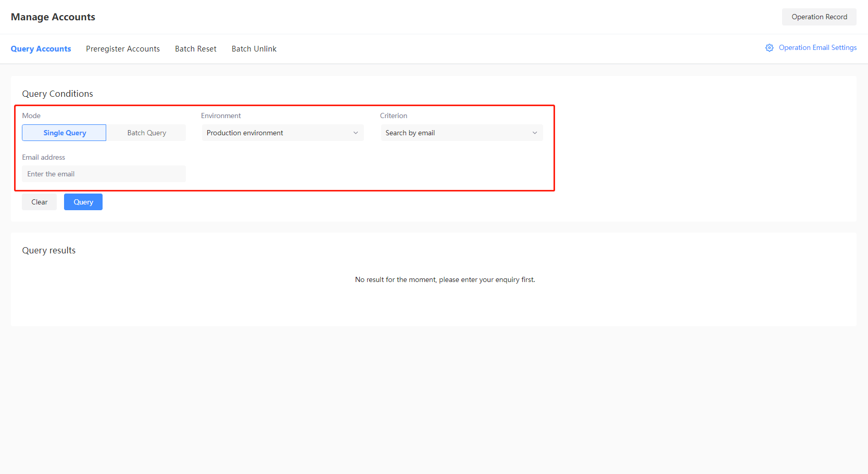Click the Manage Accounts heading
Viewport: 868px width, 474px height.
point(53,17)
